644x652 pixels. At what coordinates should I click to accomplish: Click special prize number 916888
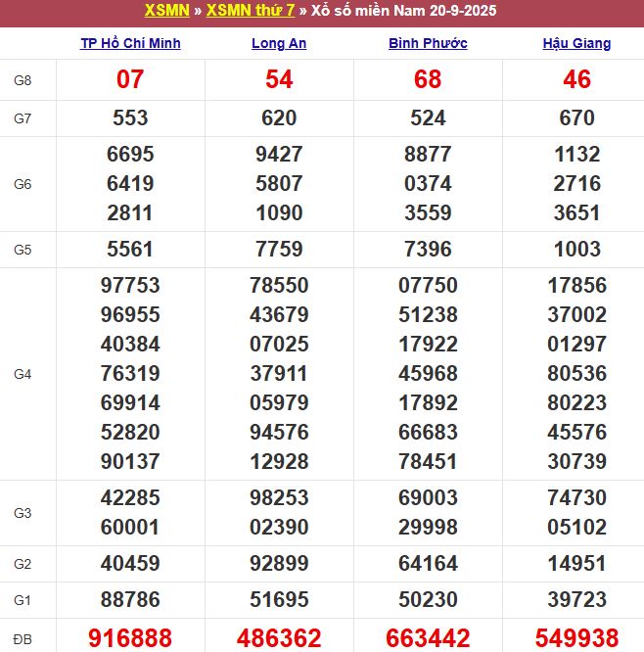[x=130, y=638]
